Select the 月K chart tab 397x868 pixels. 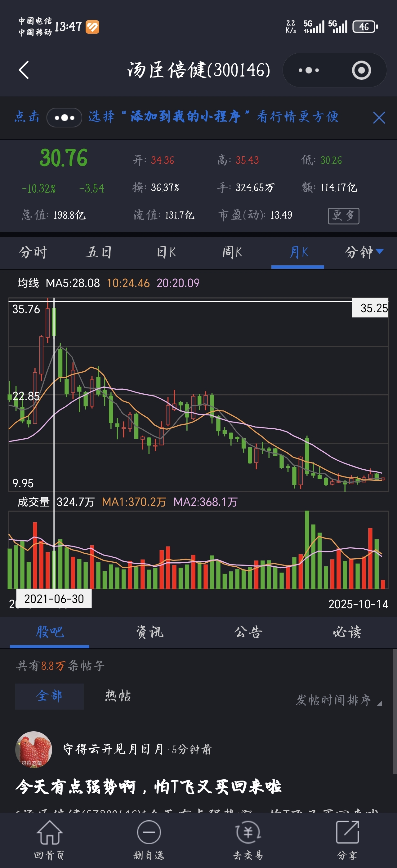pos(298,252)
